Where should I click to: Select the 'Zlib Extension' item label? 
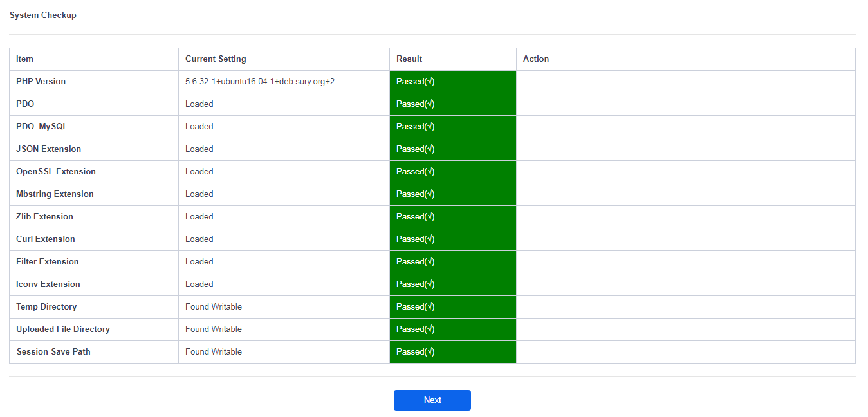pos(45,216)
